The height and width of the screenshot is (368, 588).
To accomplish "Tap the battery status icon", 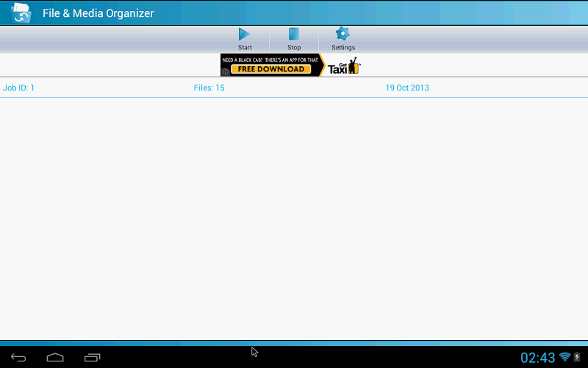I will (x=577, y=357).
